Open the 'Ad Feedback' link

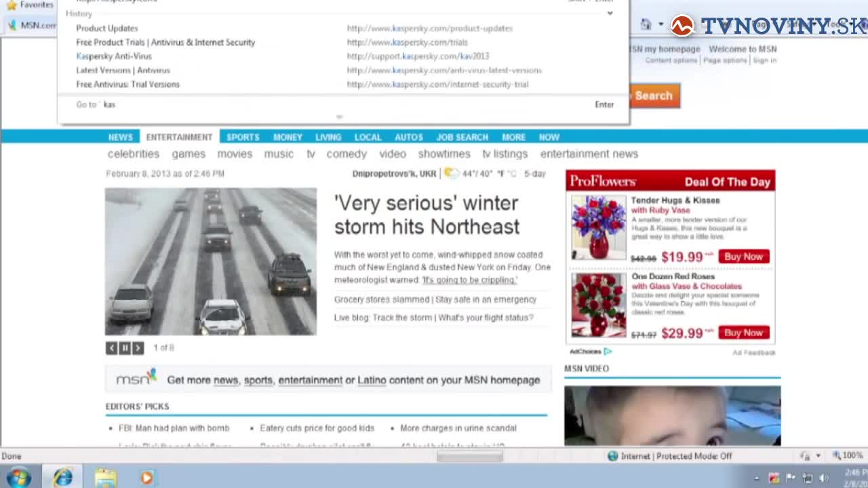coord(754,352)
